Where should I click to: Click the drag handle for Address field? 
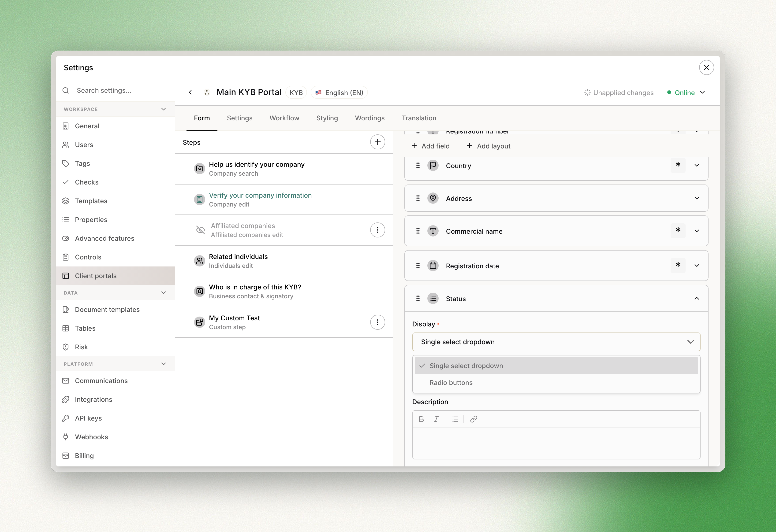[x=418, y=198]
